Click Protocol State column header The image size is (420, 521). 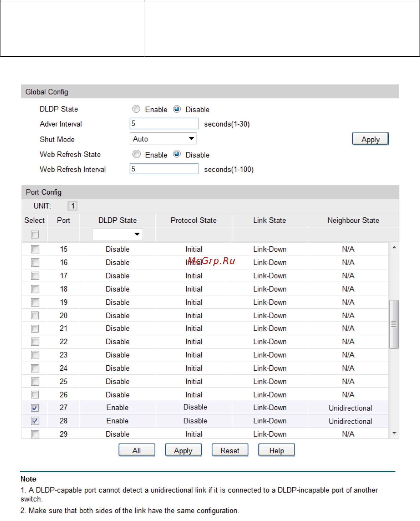click(x=194, y=220)
